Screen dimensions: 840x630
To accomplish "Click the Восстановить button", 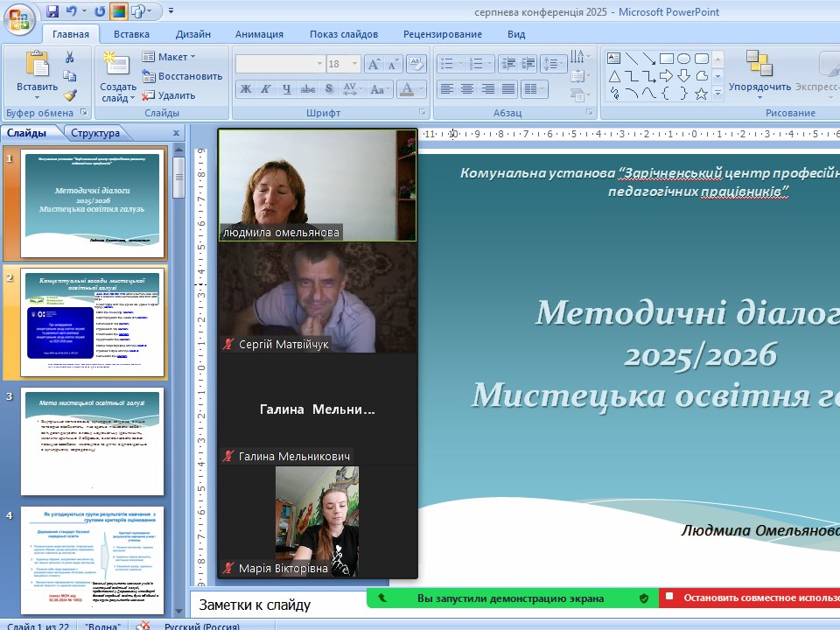I will pyautogui.click(x=182, y=76).
